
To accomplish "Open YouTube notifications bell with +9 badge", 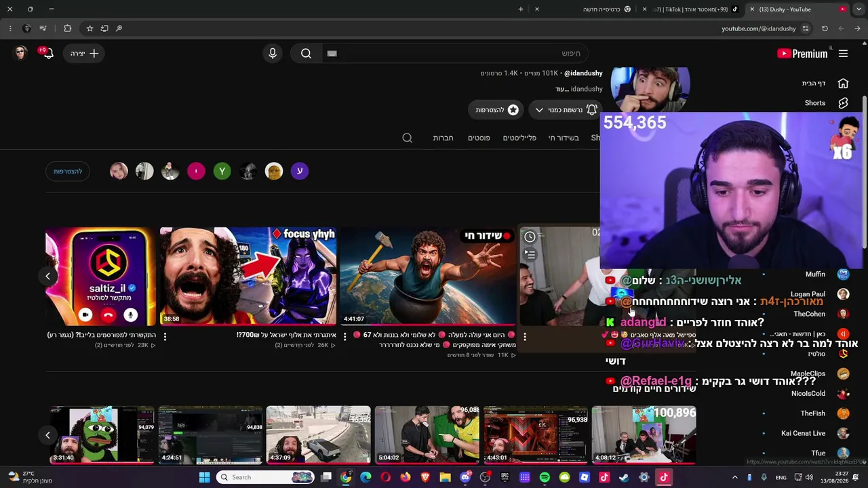I will point(47,53).
